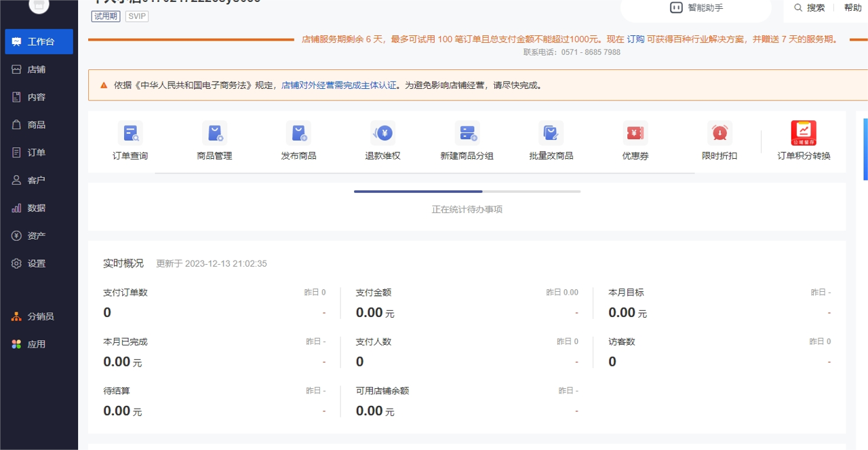This screenshot has height=450, width=868.
Task: Open the 批量改商品 icon
Action: click(x=551, y=133)
